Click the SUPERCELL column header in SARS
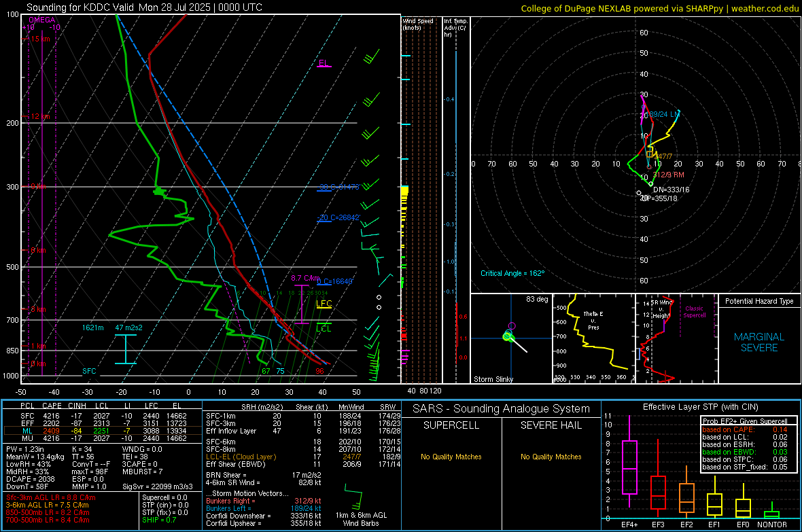Image resolution: width=802 pixels, height=532 pixels. pyautogui.click(x=451, y=425)
